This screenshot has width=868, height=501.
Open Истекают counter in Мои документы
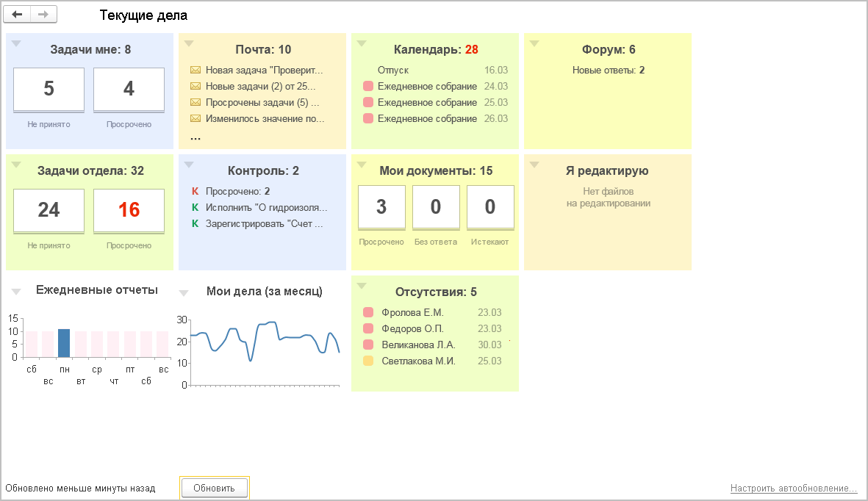[x=490, y=208]
